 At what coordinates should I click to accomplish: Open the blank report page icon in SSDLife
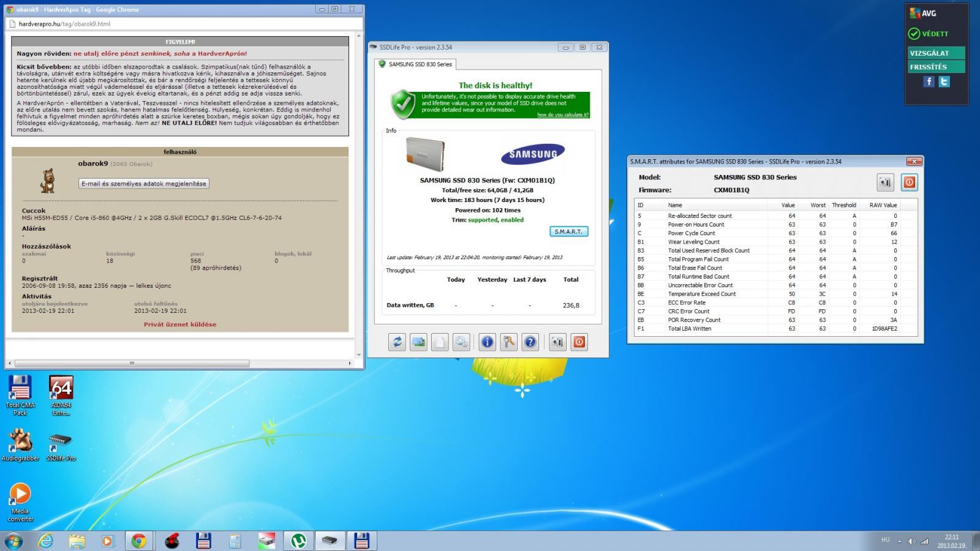coord(440,342)
